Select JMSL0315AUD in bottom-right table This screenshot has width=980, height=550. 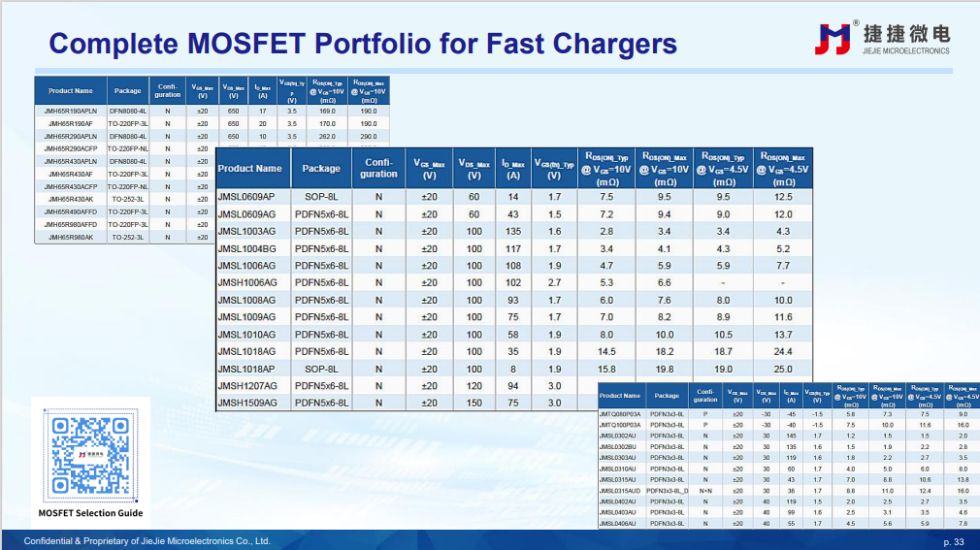pyautogui.click(x=619, y=491)
